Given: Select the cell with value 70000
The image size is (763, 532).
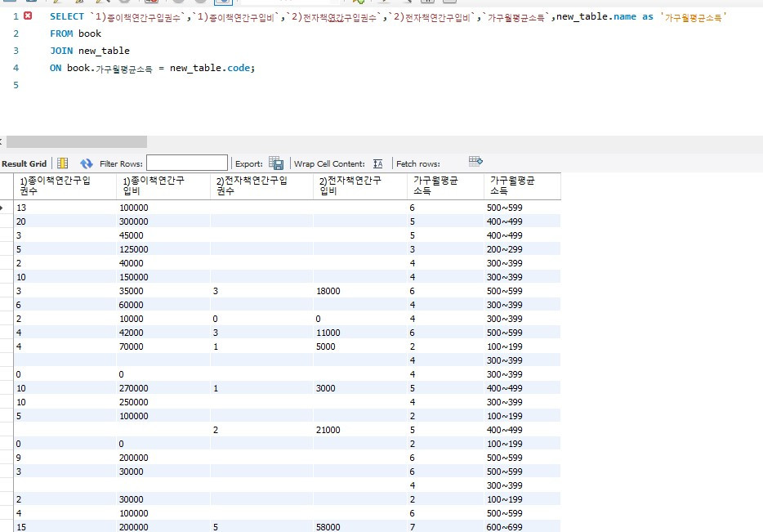Looking at the screenshot, I should [x=163, y=346].
